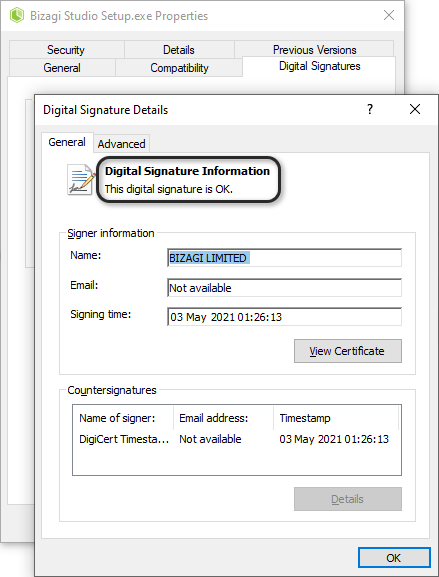Switch to the Compatibility tab
Image resolution: width=439 pixels, height=577 pixels.
click(x=179, y=68)
